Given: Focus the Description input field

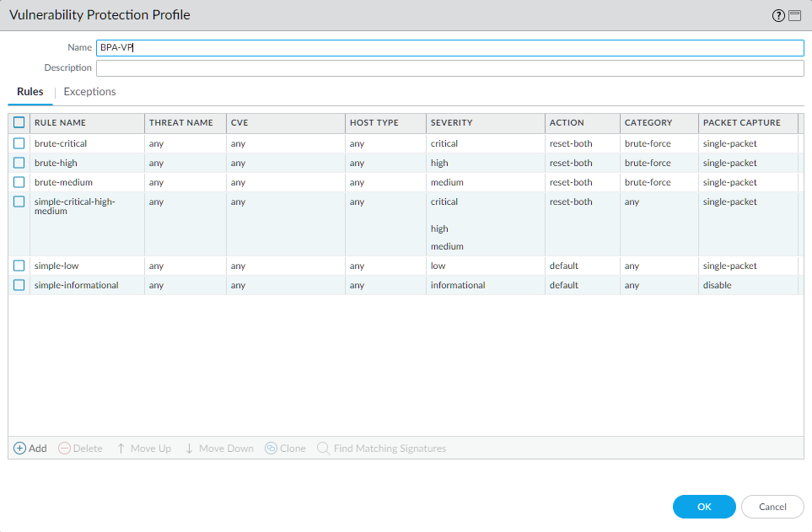Looking at the screenshot, I should point(450,67).
